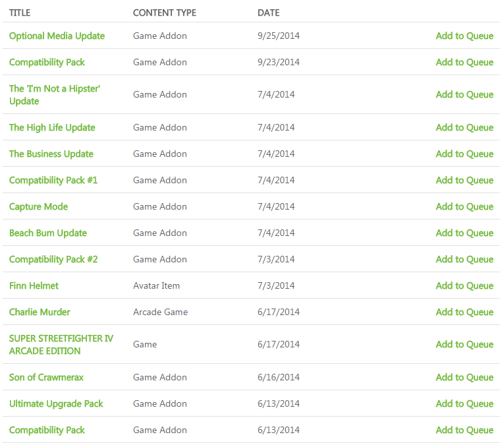
Task: Select the date for Charlie Murder
Action: point(279,312)
